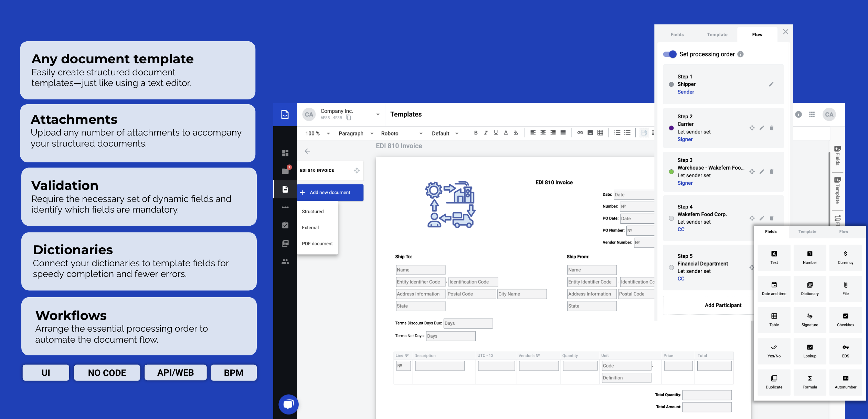Viewport: 868px width, 419px height.
Task: Switch to the Template tab in Flow panel
Action: tap(717, 35)
